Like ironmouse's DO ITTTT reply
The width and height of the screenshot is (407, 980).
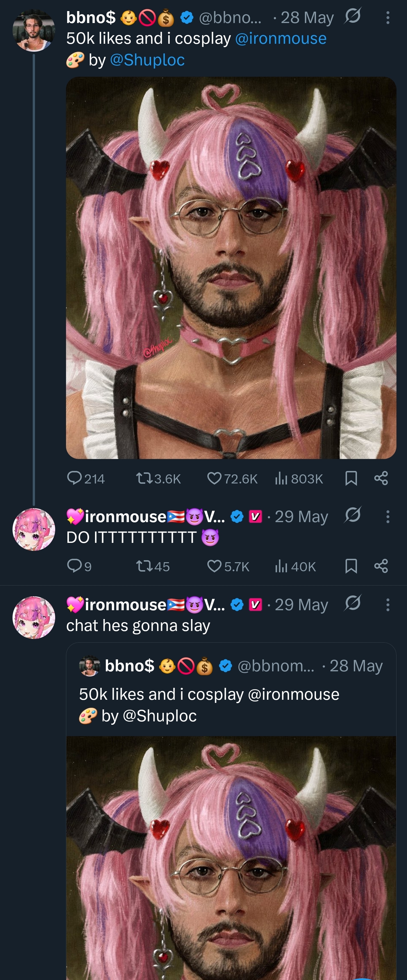[x=214, y=566]
